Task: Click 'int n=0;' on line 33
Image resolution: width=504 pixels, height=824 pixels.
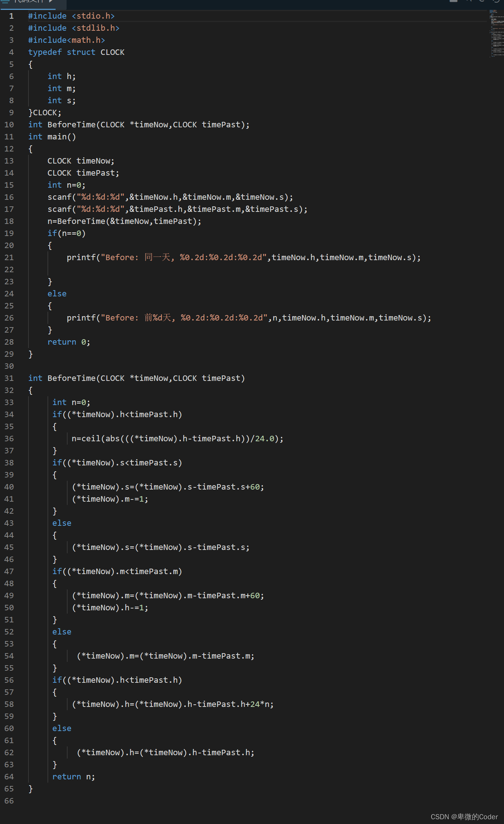Action: pos(71,402)
